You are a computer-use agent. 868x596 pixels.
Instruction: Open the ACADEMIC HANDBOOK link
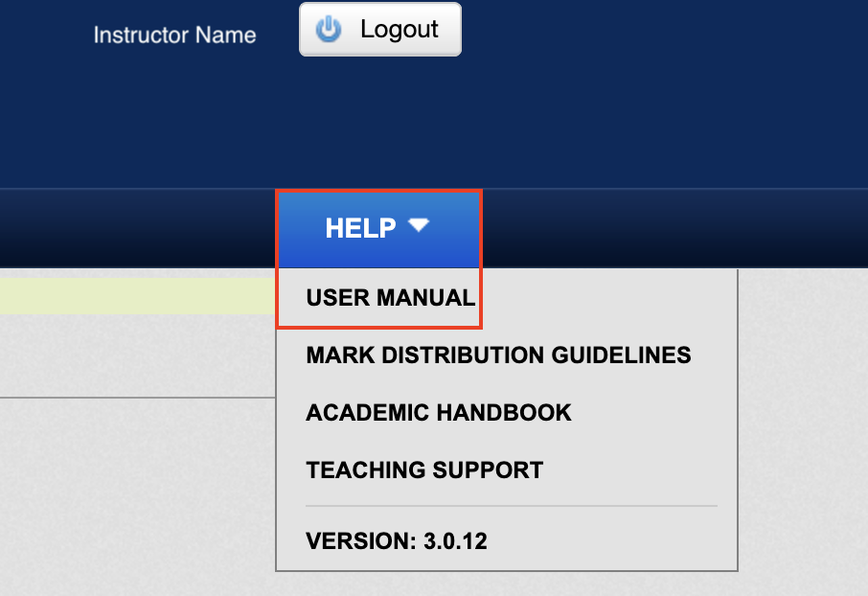coord(438,412)
